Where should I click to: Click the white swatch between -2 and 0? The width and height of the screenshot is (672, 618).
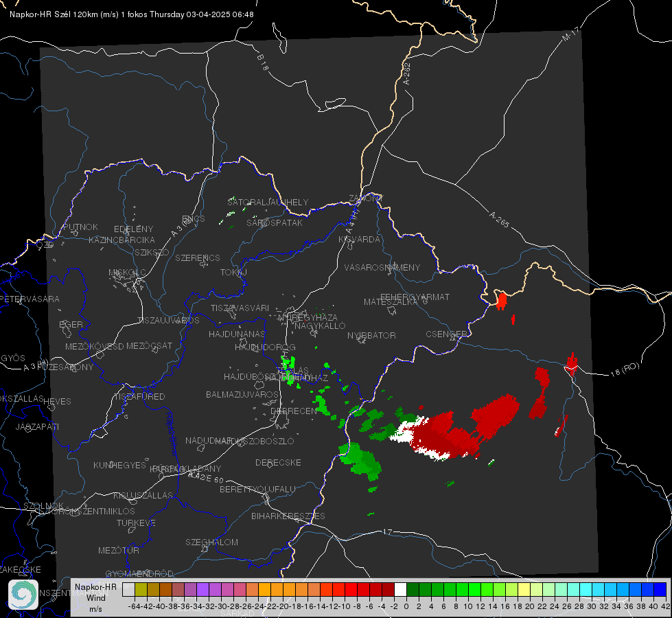(x=400, y=589)
